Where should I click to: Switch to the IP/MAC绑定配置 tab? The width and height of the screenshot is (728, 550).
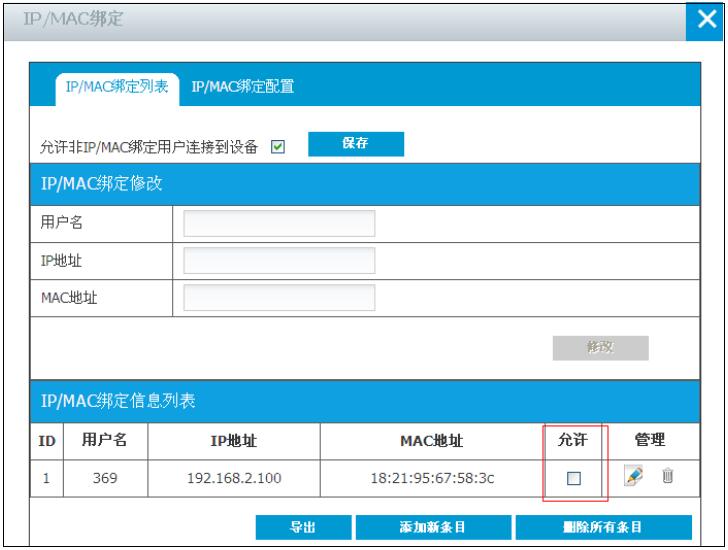pyautogui.click(x=248, y=87)
